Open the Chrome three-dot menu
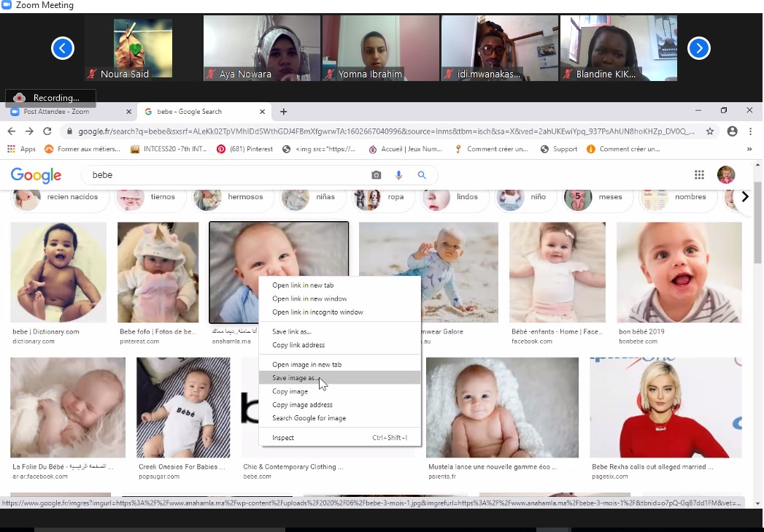The image size is (764, 532). tap(751, 131)
